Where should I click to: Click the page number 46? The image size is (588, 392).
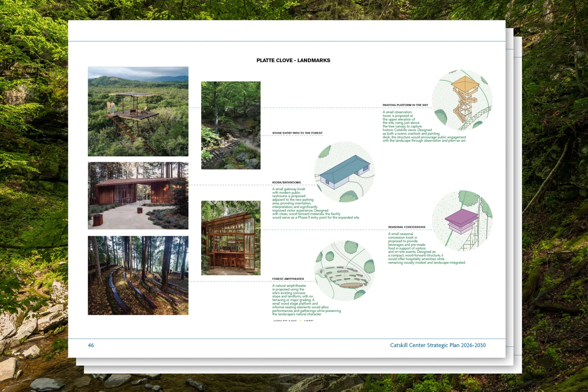pyautogui.click(x=91, y=345)
